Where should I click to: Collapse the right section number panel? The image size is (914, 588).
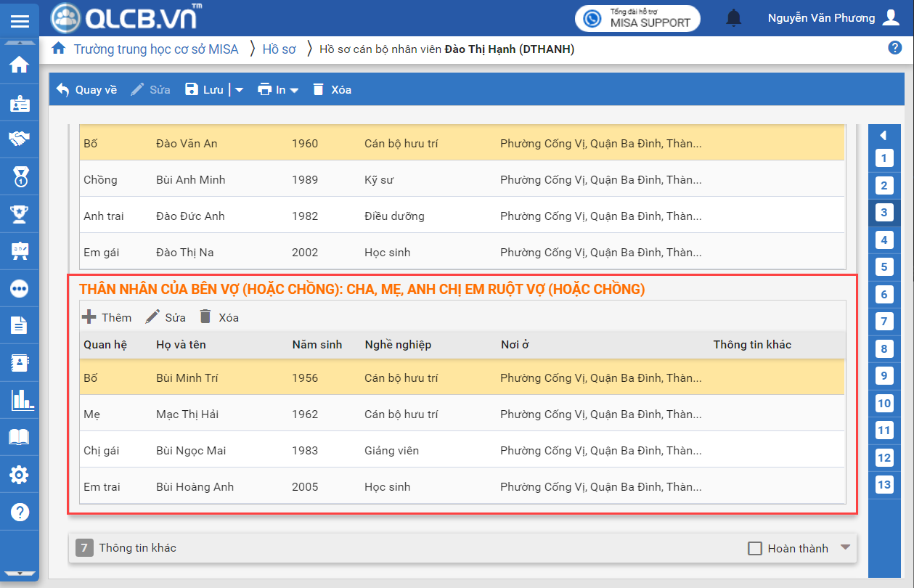pos(884,135)
